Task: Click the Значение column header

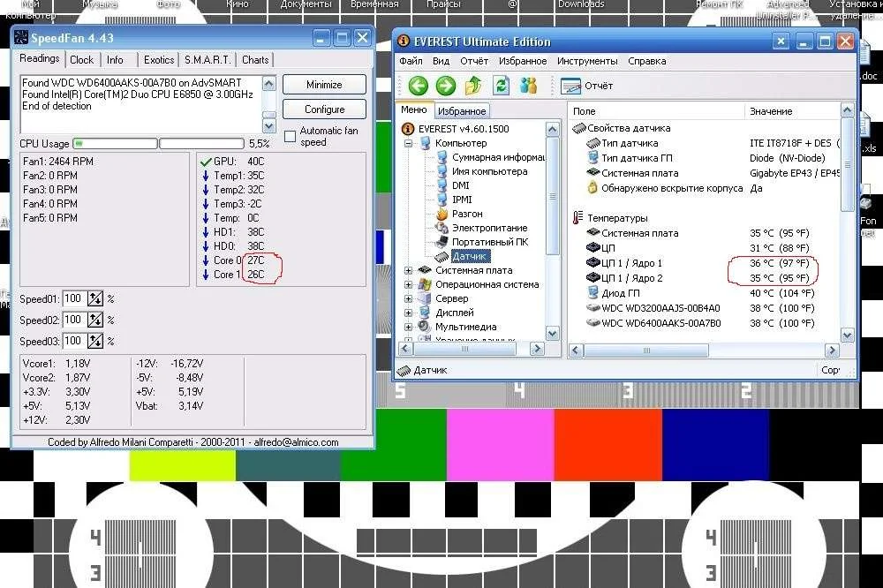Action: (792, 111)
